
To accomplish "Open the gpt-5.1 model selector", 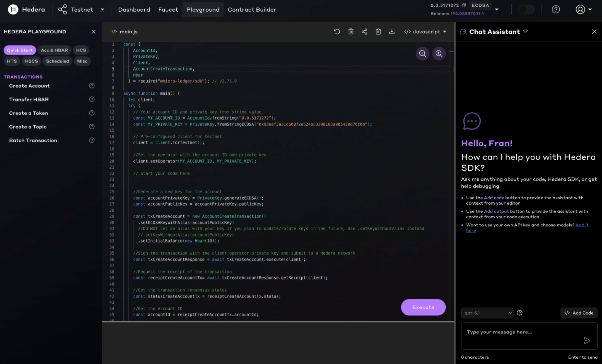I will pos(487,313).
